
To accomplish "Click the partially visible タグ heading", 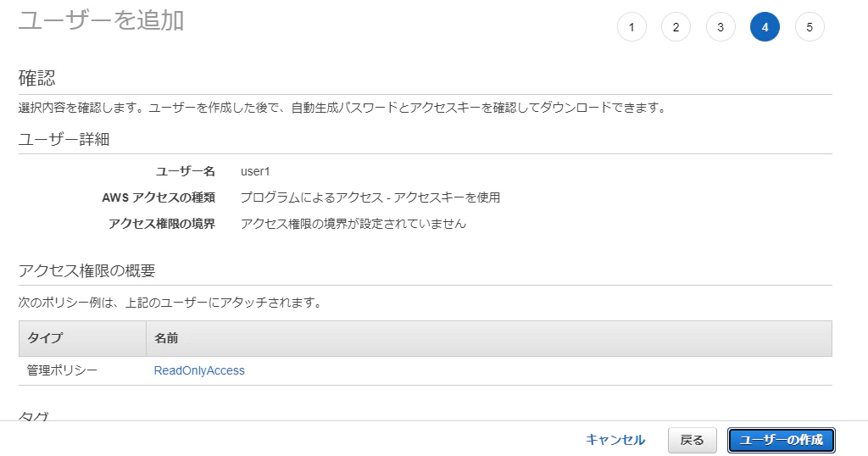I will [x=34, y=416].
